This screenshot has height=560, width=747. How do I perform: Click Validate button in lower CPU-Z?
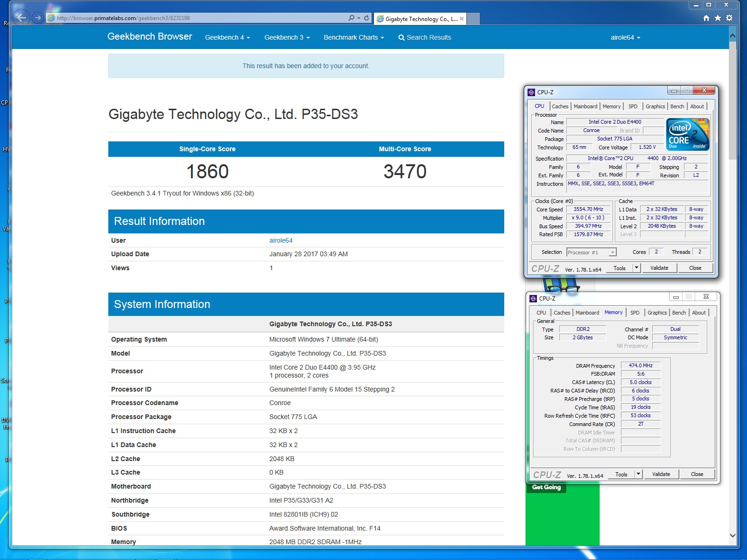click(661, 474)
